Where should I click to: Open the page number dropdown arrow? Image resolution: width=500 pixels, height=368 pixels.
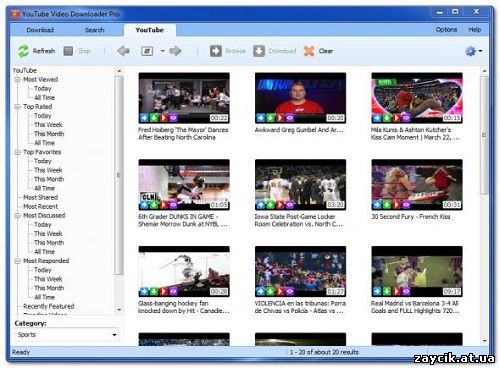pos(163,51)
